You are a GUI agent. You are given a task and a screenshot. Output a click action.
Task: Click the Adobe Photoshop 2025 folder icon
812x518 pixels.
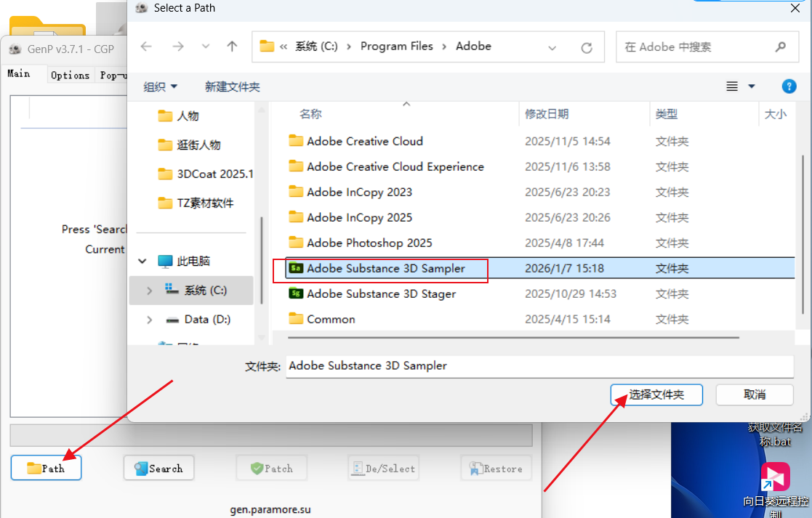pyautogui.click(x=296, y=242)
